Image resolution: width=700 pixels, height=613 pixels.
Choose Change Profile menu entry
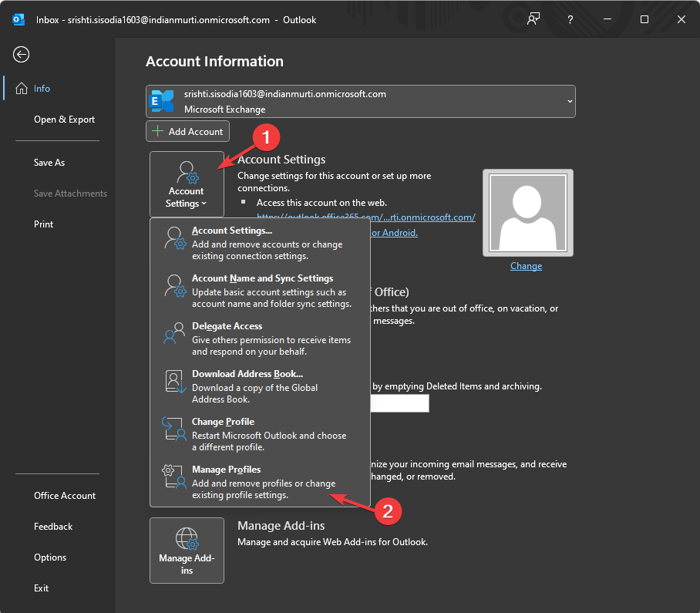[261, 433]
